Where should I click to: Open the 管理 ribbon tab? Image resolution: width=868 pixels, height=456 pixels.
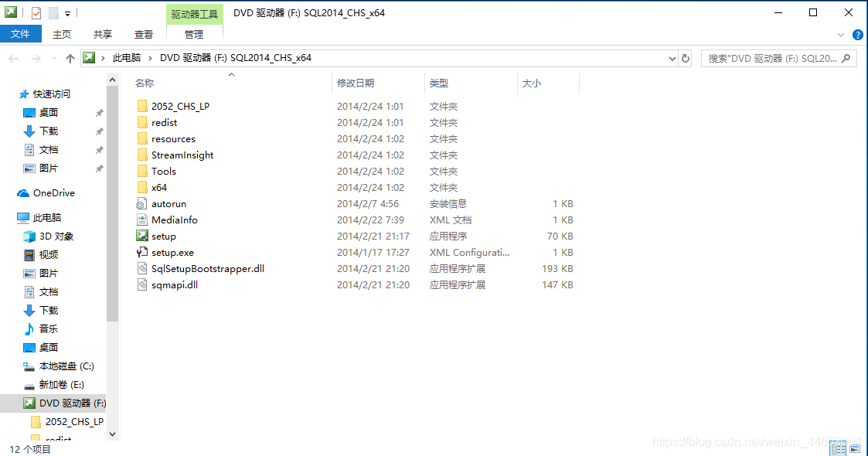coord(194,34)
